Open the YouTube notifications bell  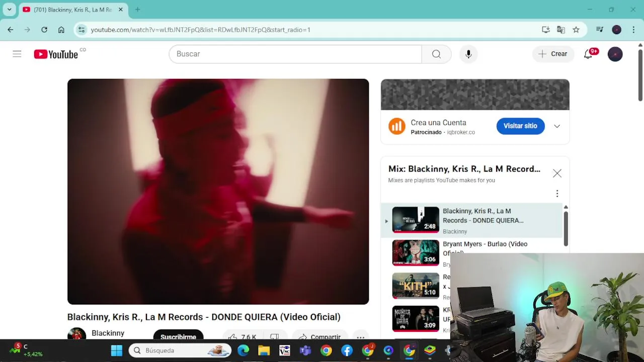(x=588, y=54)
